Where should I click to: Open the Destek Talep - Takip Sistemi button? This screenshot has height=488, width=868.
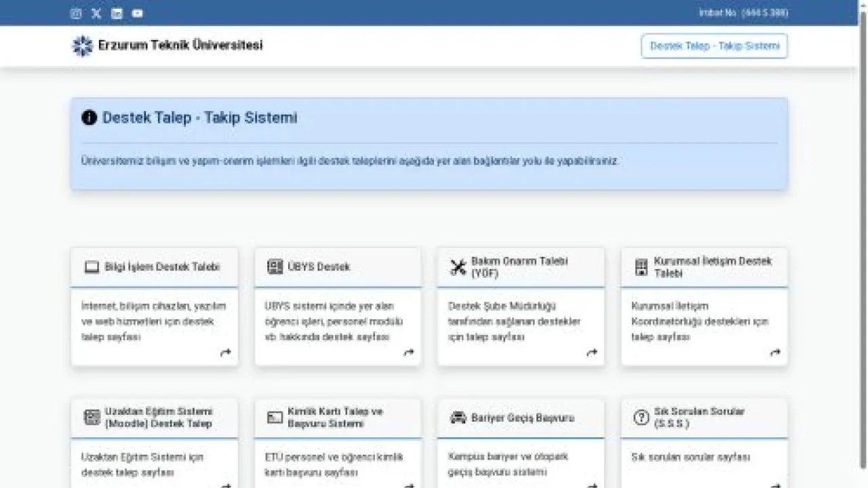tap(715, 46)
